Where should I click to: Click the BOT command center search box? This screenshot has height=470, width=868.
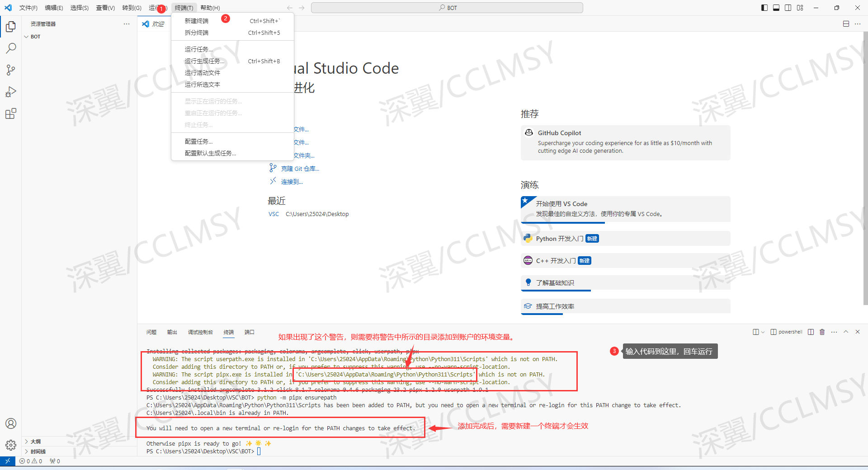(x=447, y=8)
